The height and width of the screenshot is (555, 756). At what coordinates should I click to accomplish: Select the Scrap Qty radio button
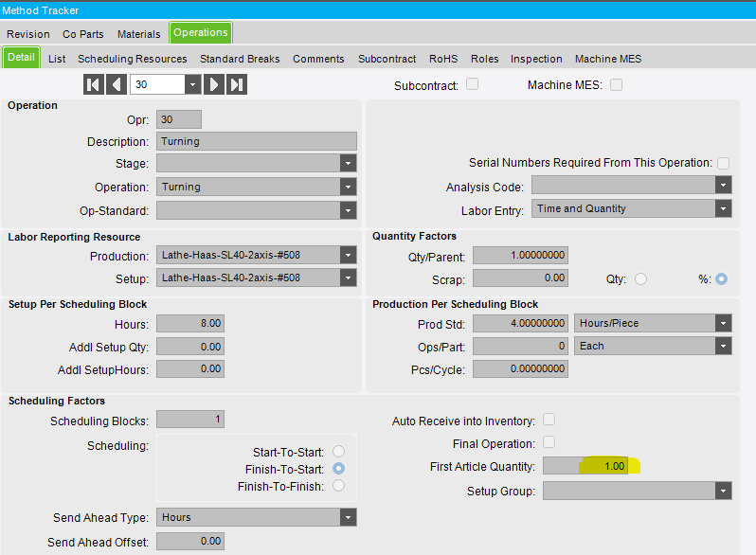[x=640, y=278]
